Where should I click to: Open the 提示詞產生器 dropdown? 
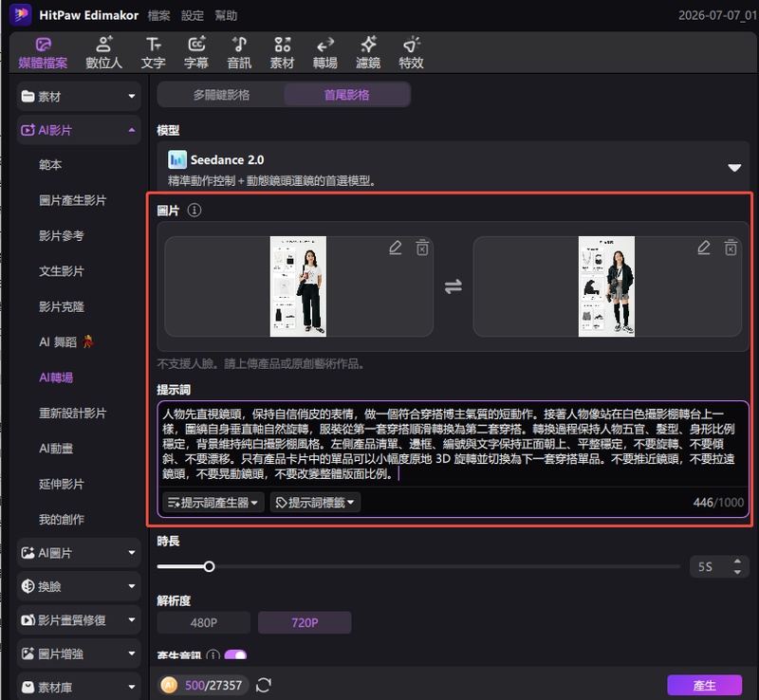(x=213, y=503)
